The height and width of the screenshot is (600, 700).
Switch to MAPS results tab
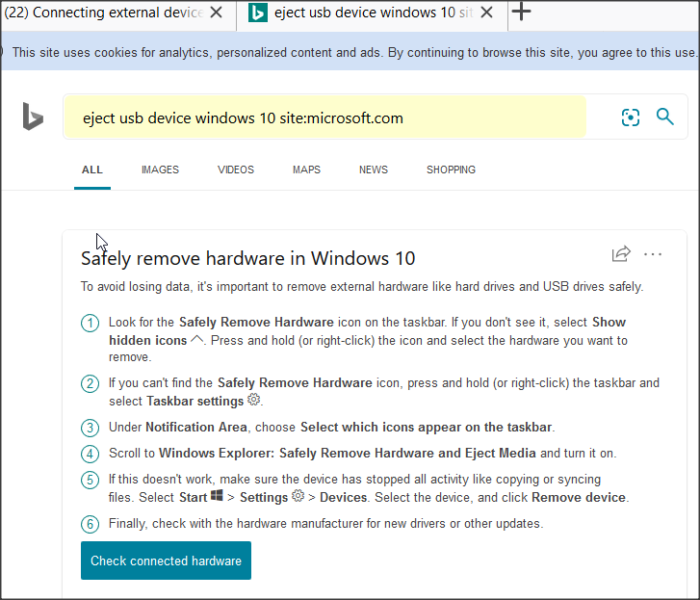[307, 170]
